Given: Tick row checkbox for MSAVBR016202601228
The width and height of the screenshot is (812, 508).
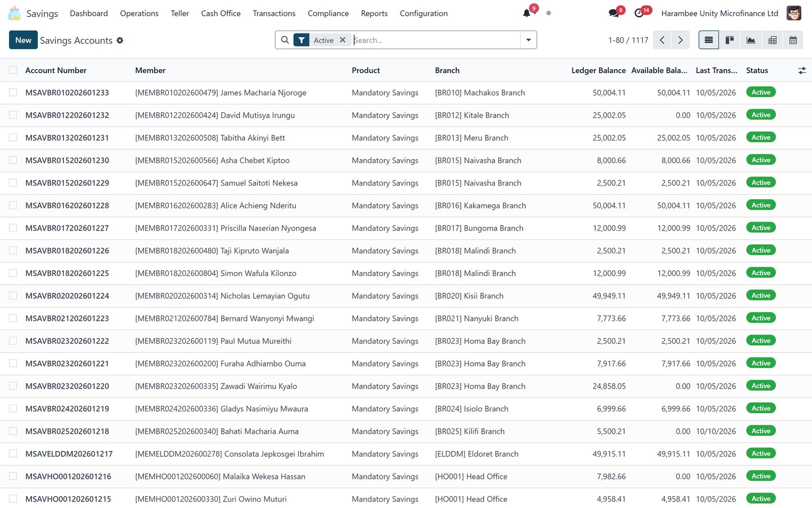Looking at the screenshot, I should [13, 205].
